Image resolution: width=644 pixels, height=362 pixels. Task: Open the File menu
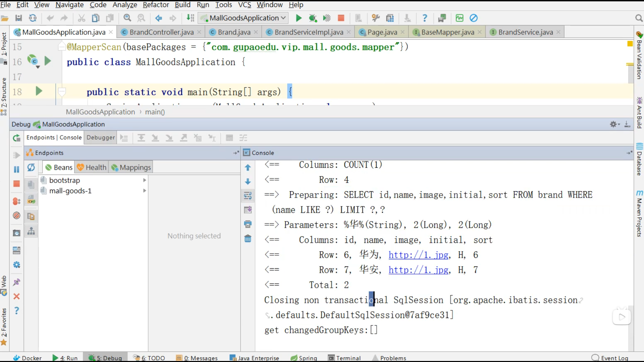5,5
